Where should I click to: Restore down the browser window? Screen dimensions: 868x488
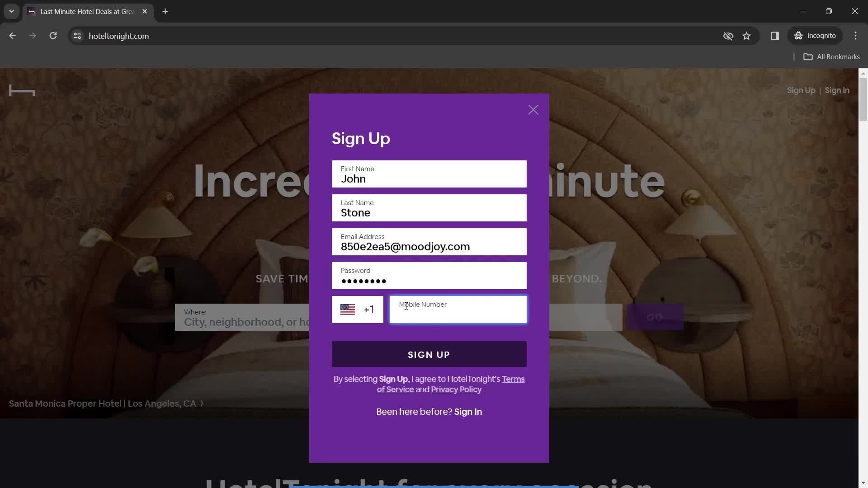click(829, 11)
